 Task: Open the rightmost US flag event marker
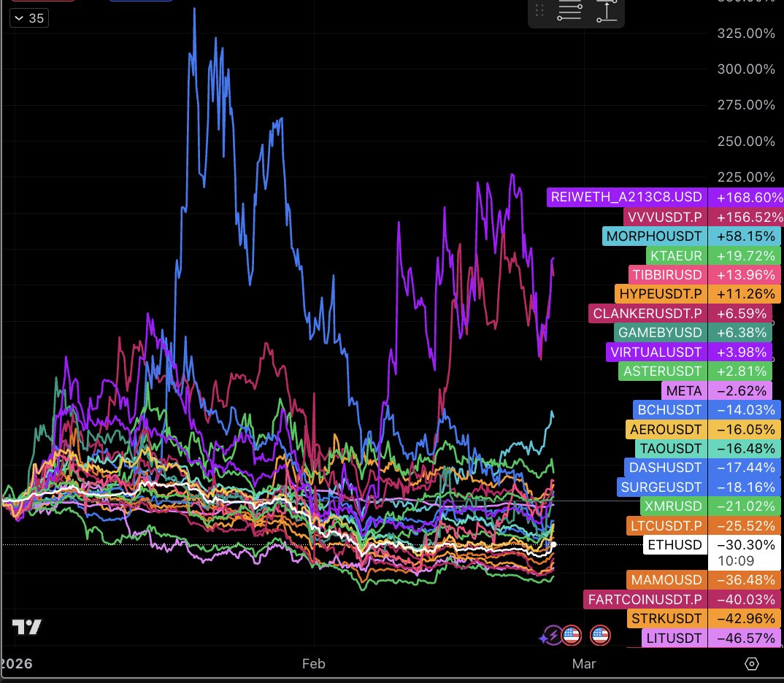coord(600,636)
